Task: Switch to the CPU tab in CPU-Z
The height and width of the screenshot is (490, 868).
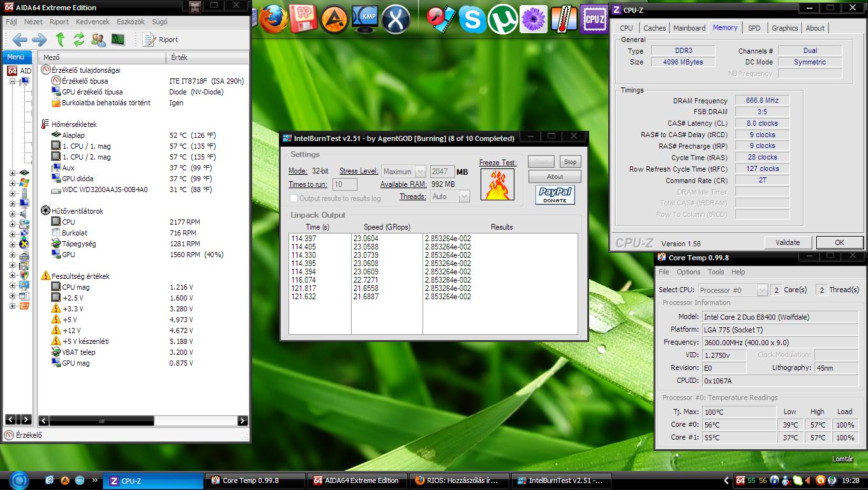Action: [x=627, y=28]
